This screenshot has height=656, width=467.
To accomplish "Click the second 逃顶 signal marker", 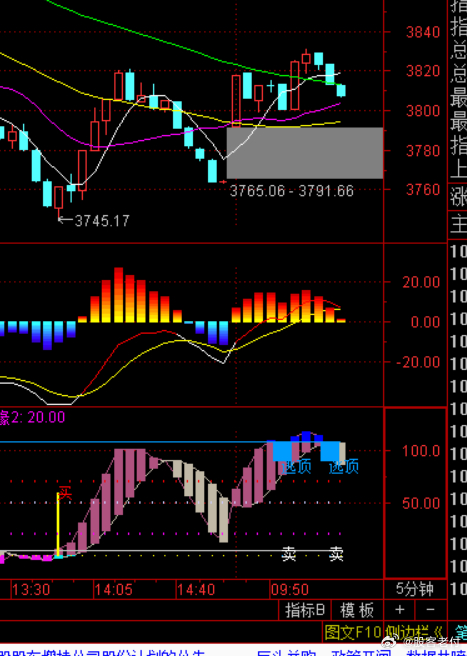I will coord(344,466).
